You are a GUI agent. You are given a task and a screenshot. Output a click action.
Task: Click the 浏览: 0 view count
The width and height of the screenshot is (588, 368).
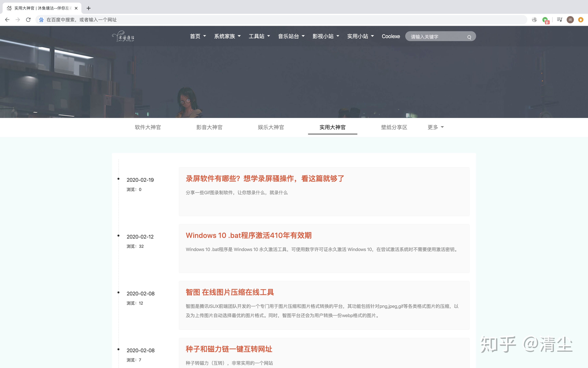point(134,189)
